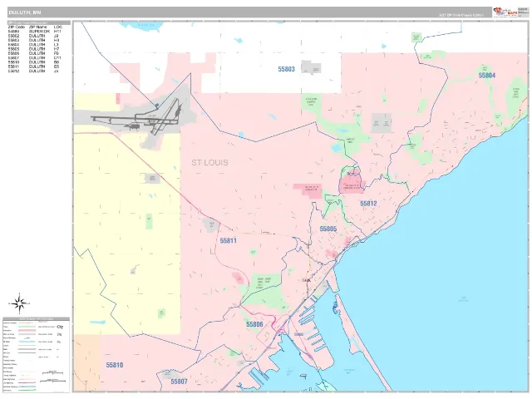Click the 55803 ZIP label on map
Screen dimensions: 532x399
tap(286, 69)
